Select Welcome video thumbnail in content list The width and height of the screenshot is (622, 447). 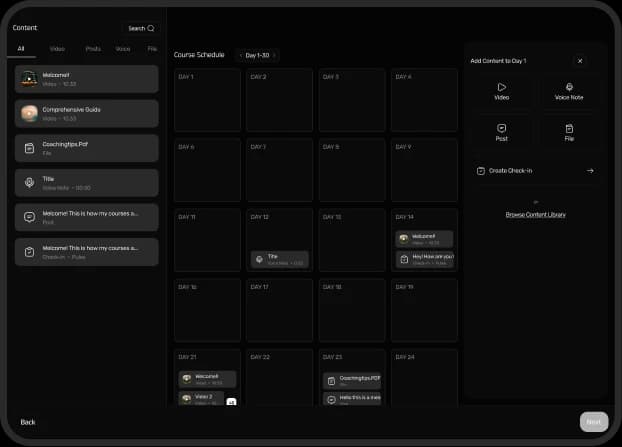tap(29, 79)
